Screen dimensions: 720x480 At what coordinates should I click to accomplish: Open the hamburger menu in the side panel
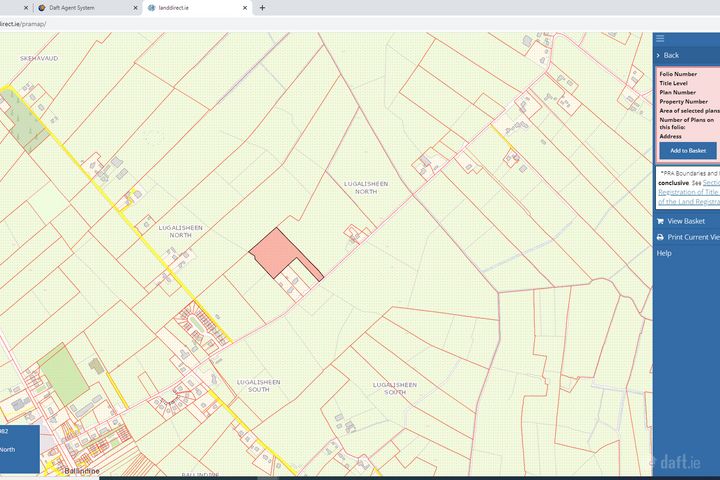coord(660,39)
